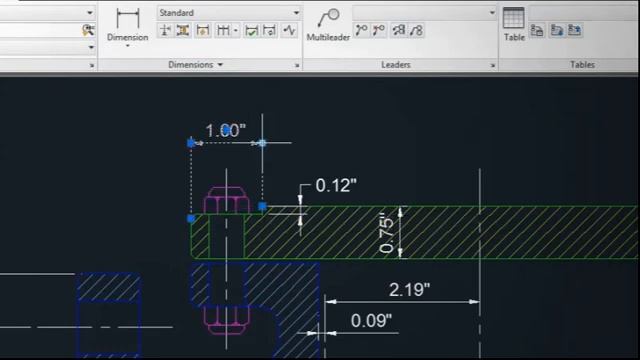Open the Standard dimension style dropdown
The height and width of the screenshot is (360, 640).
pos(229,13)
